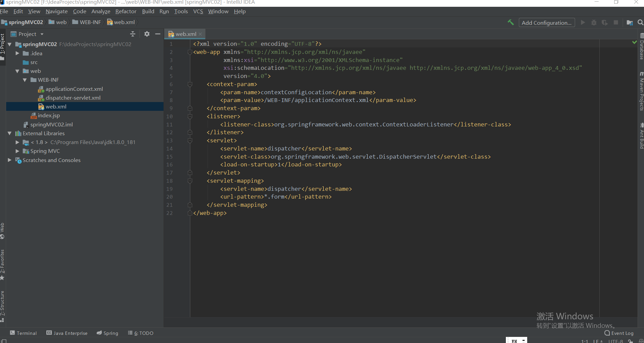Select dispatcher-servlet.xml in the project tree

point(73,98)
